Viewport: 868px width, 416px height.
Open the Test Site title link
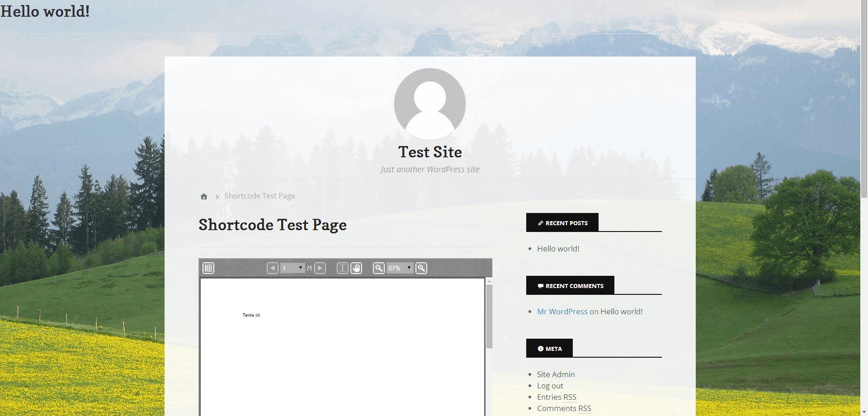(429, 152)
